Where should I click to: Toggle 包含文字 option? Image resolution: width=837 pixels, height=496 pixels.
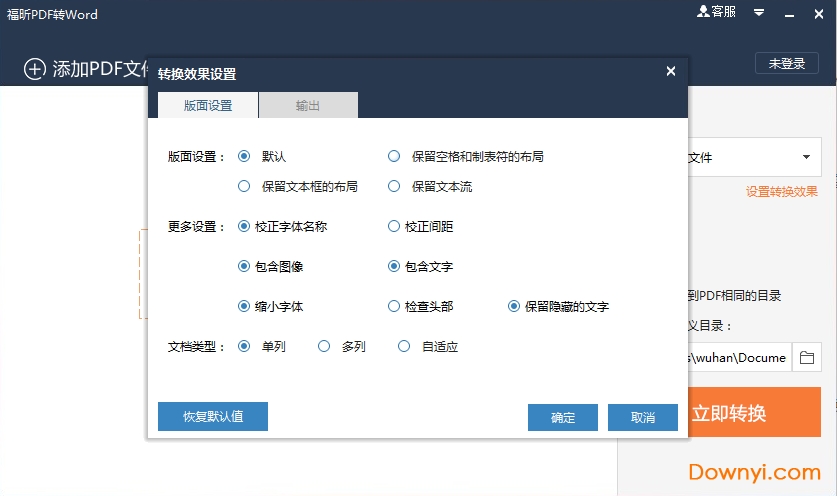pyautogui.click(x=394, y=266)
